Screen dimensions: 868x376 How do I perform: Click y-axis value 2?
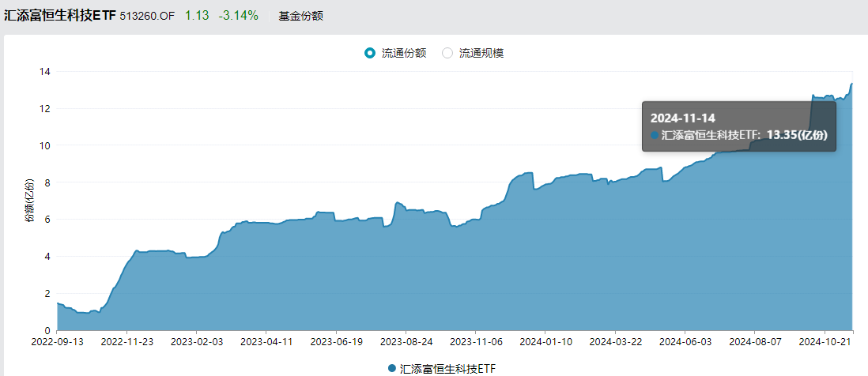click(47, 294)
